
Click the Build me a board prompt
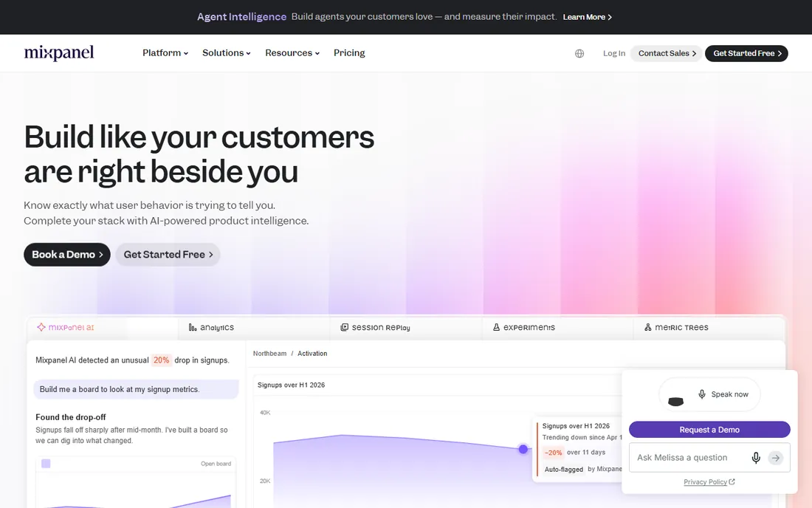137,389
